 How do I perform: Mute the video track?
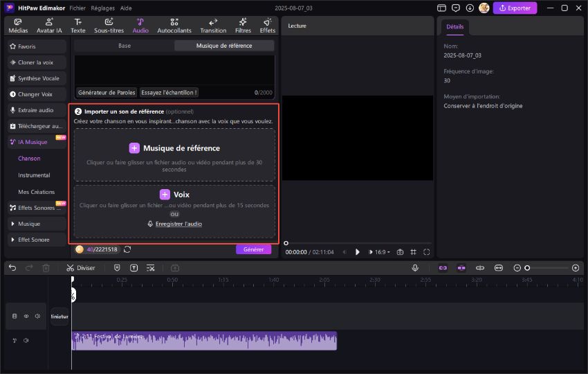point(37,317)
